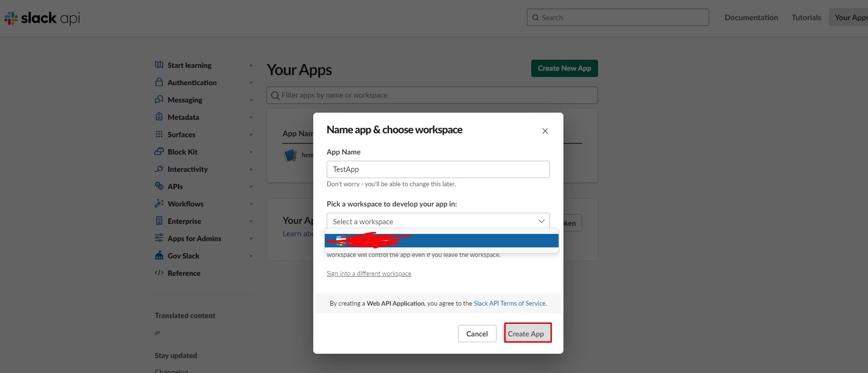Open the Block Kit menu item
This screenshot has height=373, width=868.
click(182, 152)
